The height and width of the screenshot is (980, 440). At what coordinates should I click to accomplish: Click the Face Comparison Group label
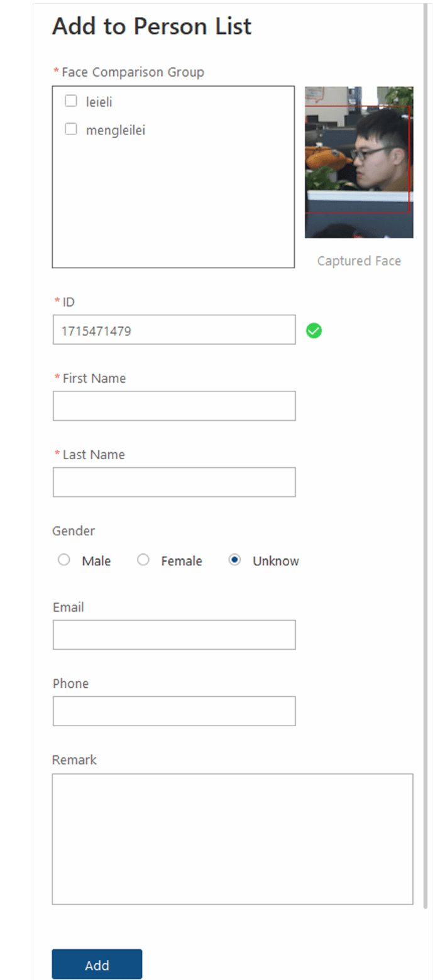pyautogui.click(x=133, y=72)
